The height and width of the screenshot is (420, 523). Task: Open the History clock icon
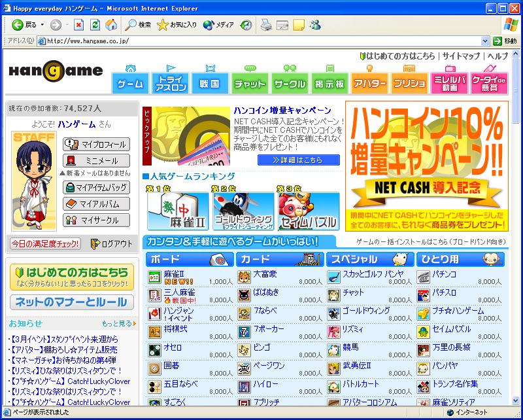coord(246,25)
